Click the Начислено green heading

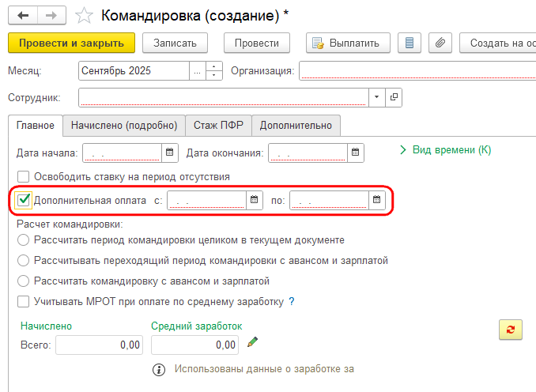pos(46,326)
